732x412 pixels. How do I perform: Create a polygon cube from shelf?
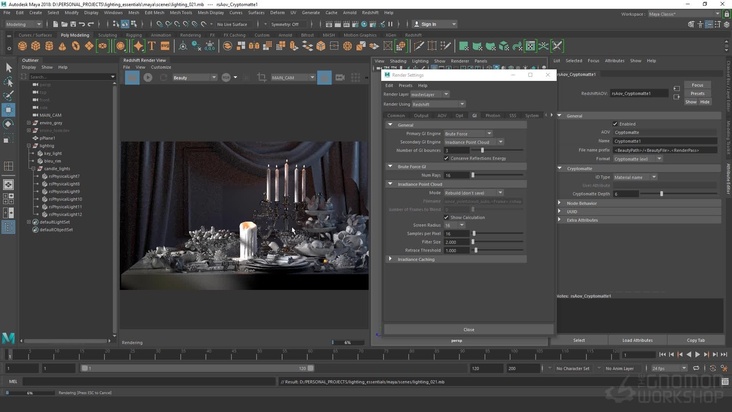click(35, 46)
